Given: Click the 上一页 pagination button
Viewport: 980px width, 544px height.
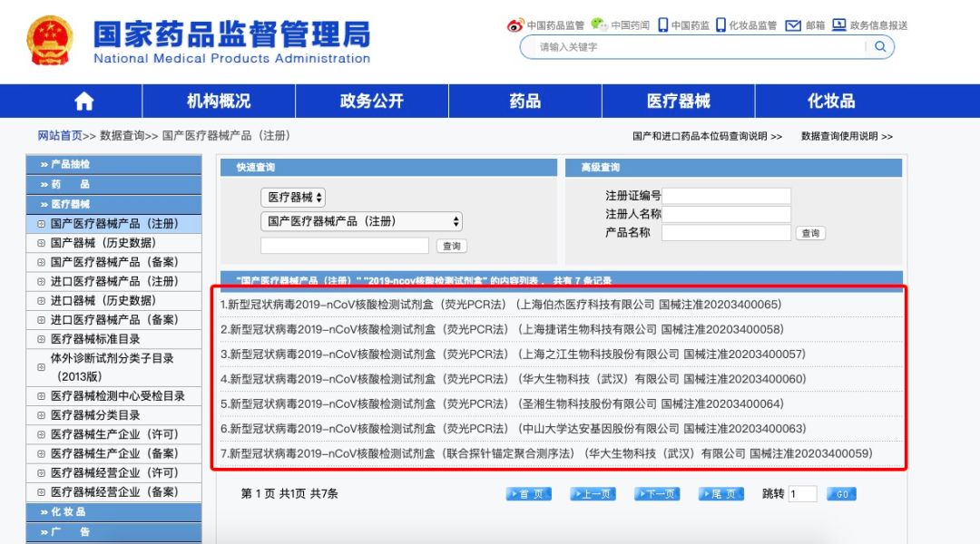Looking at the screenshot, I should (593, 494).
